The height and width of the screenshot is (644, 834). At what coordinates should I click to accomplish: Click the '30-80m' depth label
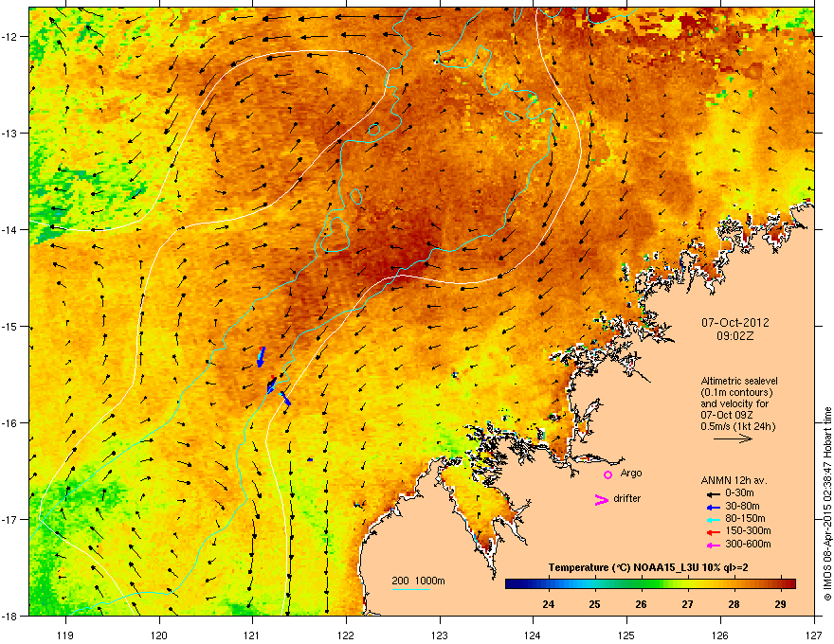pos(742,506)
